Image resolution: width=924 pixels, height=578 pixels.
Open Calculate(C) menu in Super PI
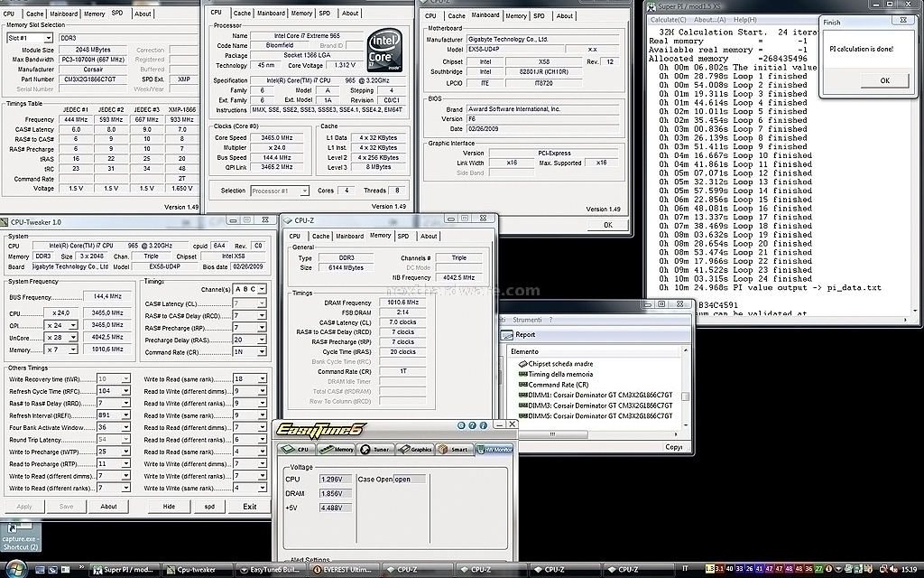[x=668, y=20]
